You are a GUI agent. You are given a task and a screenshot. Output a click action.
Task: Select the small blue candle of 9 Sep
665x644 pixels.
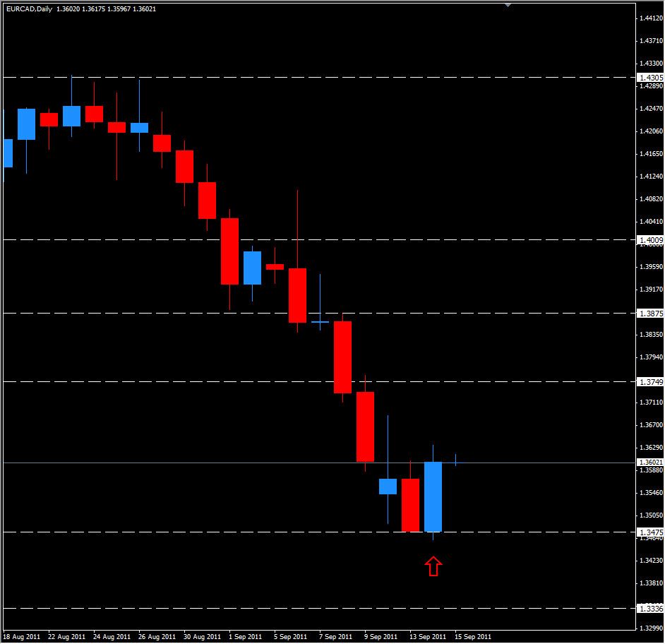pos(388,485)
